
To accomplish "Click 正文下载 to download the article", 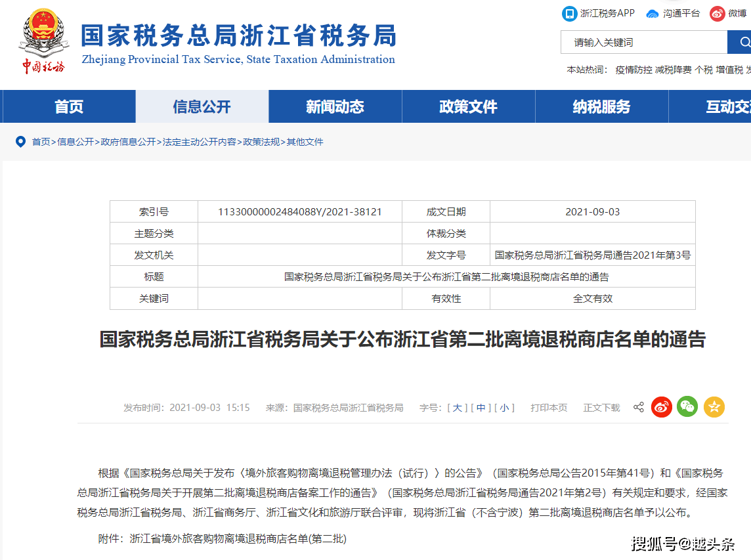I will point(601,407).
